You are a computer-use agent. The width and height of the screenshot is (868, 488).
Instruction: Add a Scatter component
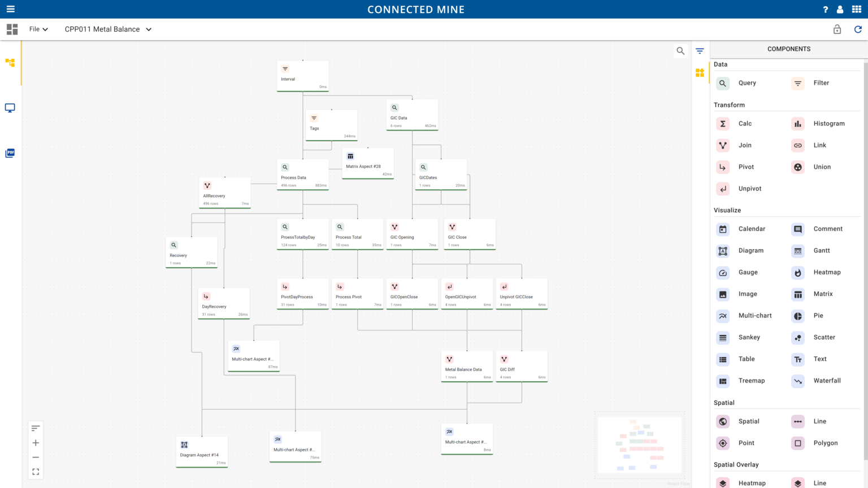pos(824,337)
